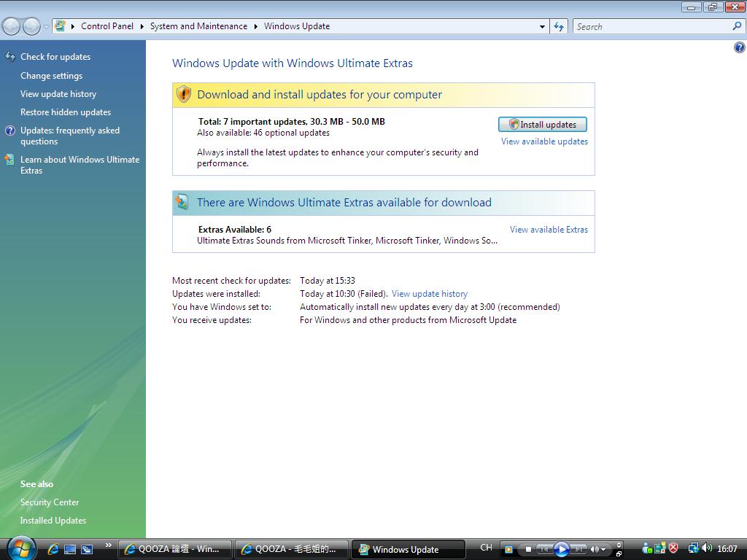Click the media toolbar restore icon

point(619,554)
